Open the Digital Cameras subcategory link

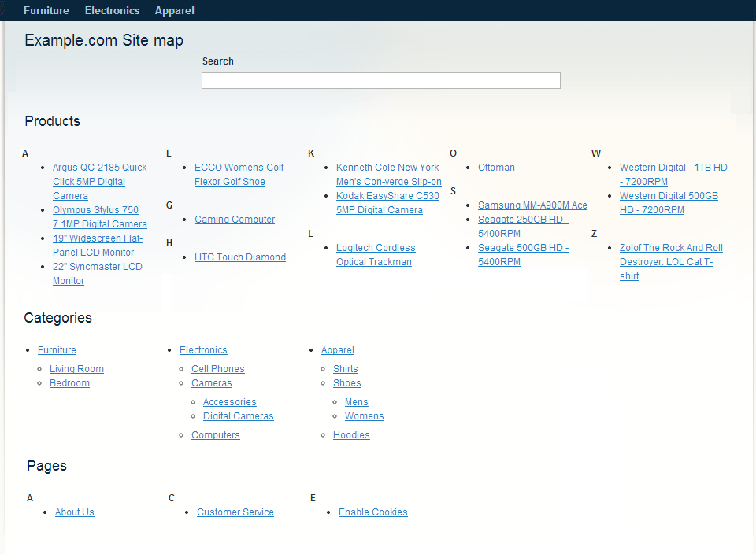coord(238,416)
